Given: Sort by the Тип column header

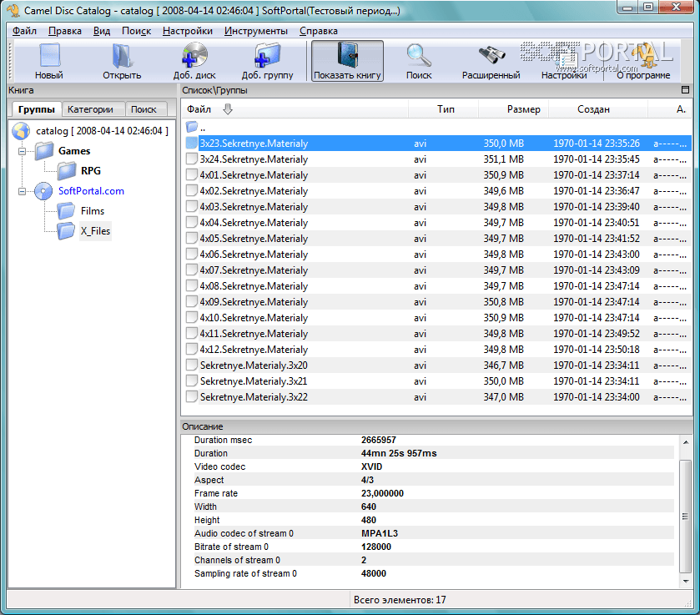Looking at the screenshot, I should [x=443, y=109].
